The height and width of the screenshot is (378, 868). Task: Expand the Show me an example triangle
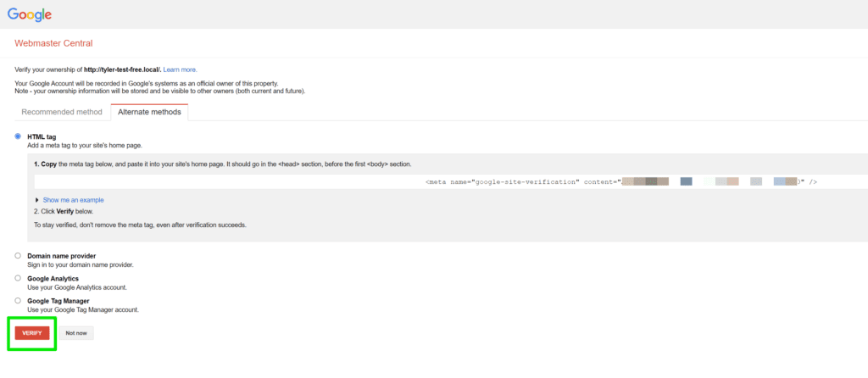click(x=37, y=200)
